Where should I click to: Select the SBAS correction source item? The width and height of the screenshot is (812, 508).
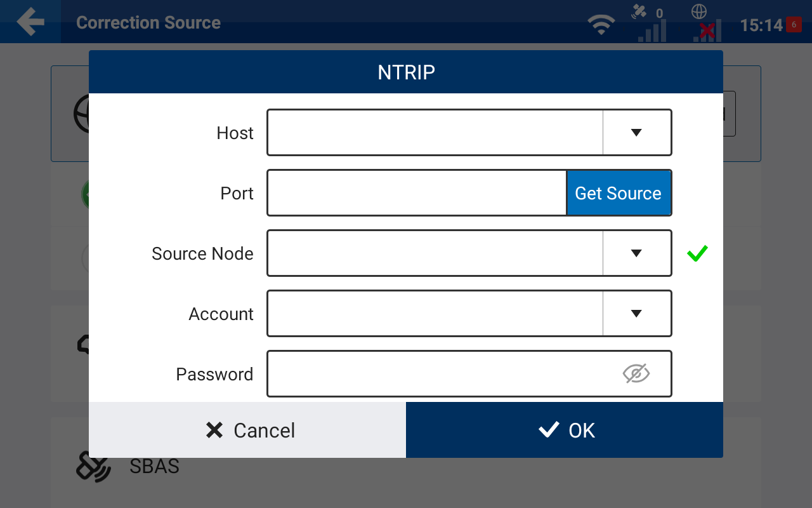click(x=406, y=467)
